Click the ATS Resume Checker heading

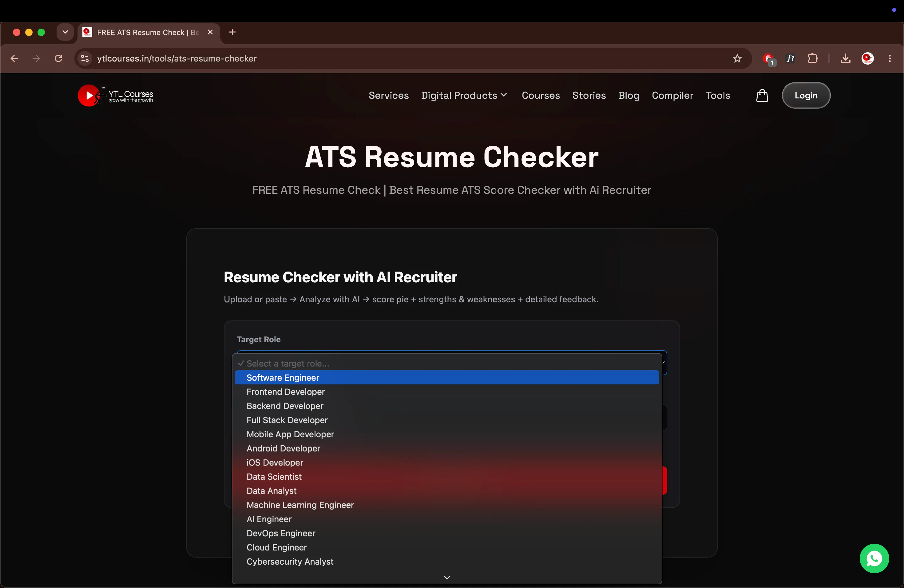(452, 157)
